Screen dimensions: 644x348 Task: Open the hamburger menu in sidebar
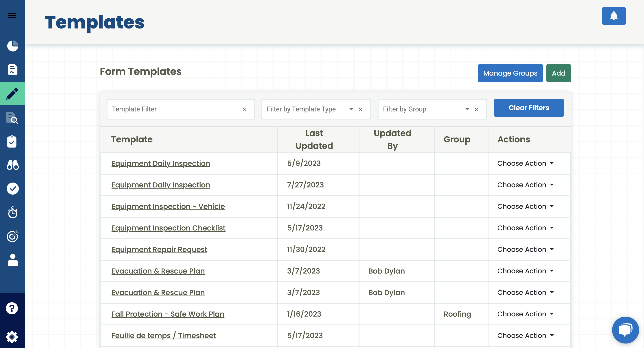tap(12, 15)
